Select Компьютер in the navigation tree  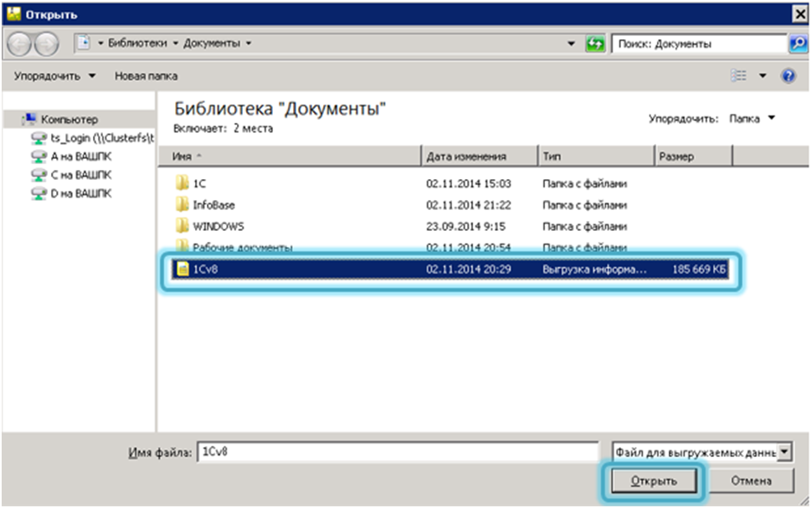tap(69, 119)
